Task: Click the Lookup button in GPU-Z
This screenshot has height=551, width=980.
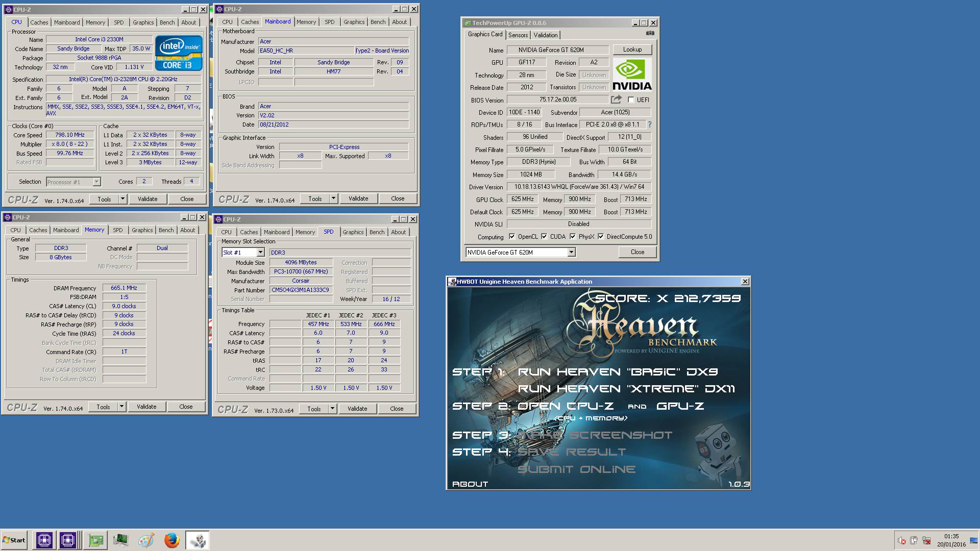Action: [632, 49]
